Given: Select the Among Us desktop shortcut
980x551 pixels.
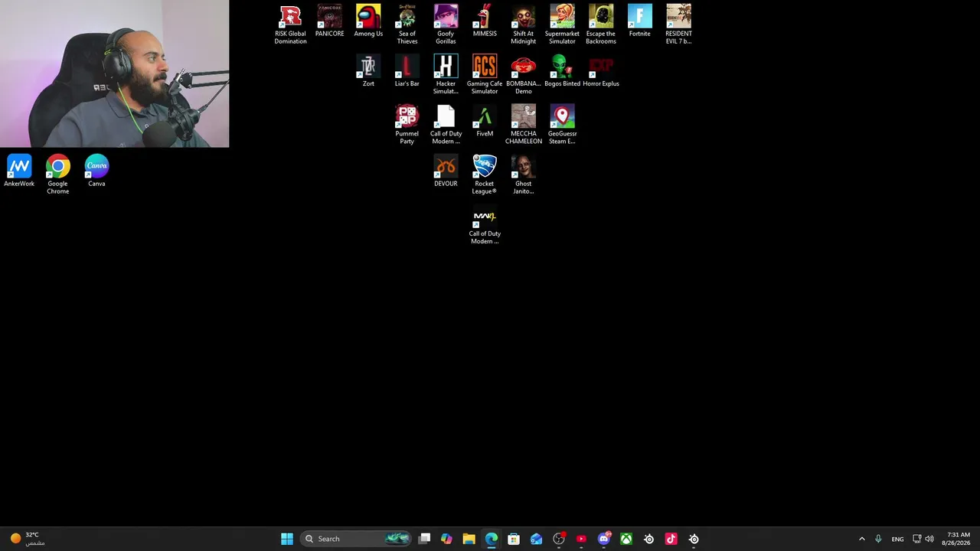Looking at the screenshot, I should [x=368, y=21].
